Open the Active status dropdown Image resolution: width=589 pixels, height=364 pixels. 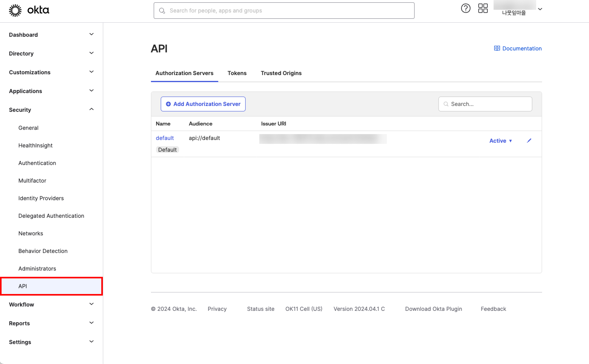coord(501,141)
